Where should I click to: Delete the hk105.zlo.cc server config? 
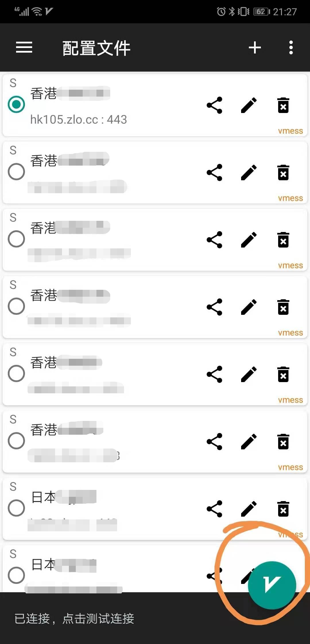tap(283, 105)
